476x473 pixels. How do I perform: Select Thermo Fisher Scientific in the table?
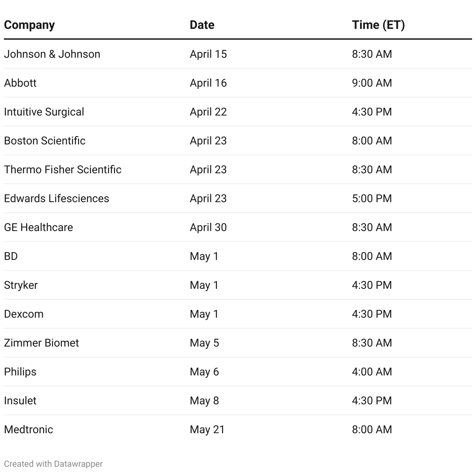pyautogui.click(x=62, y=169)
